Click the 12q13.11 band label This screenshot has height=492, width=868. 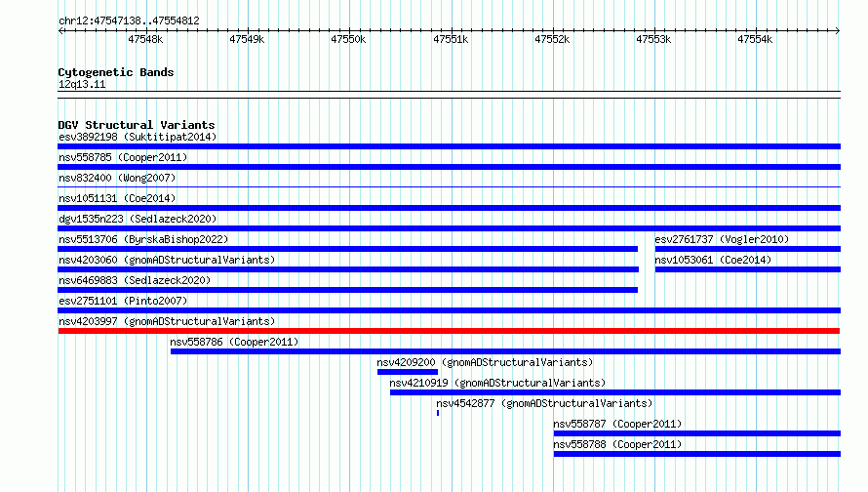point(82,84)
